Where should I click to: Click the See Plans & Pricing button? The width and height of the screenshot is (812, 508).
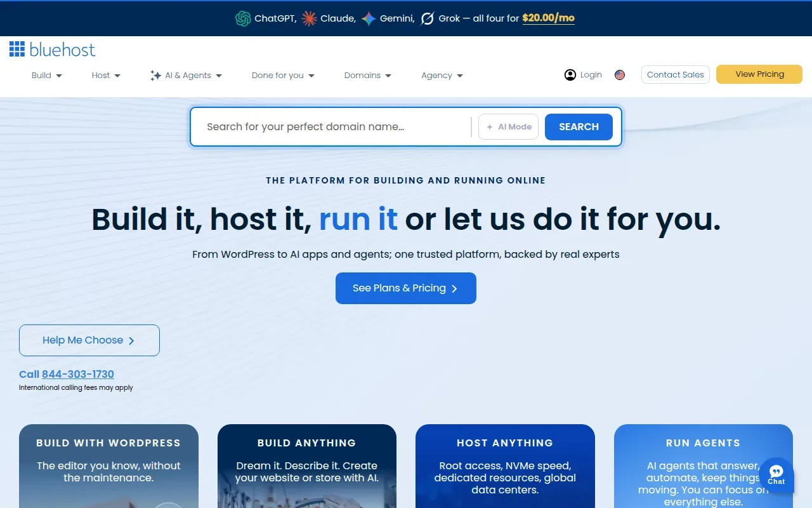[406, 288]
